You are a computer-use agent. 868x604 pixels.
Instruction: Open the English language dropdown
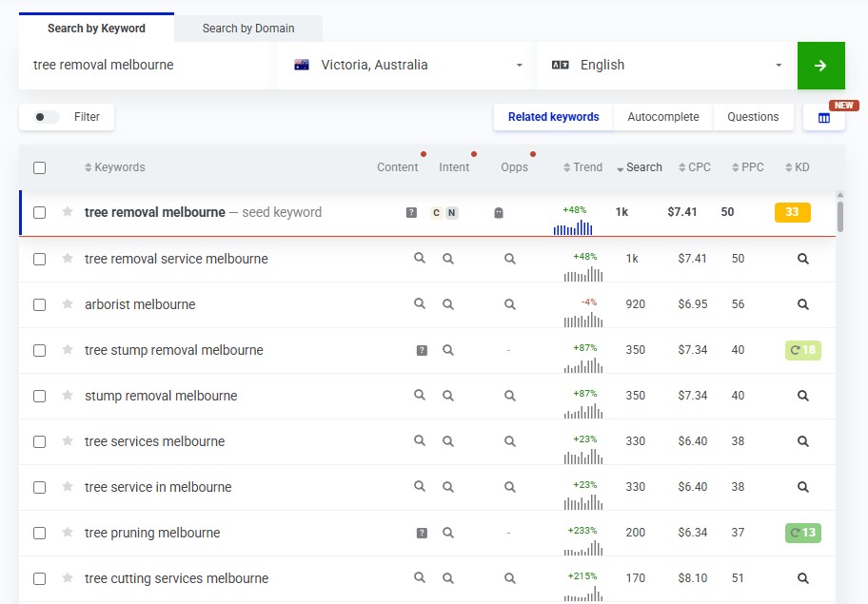point(666,66)
